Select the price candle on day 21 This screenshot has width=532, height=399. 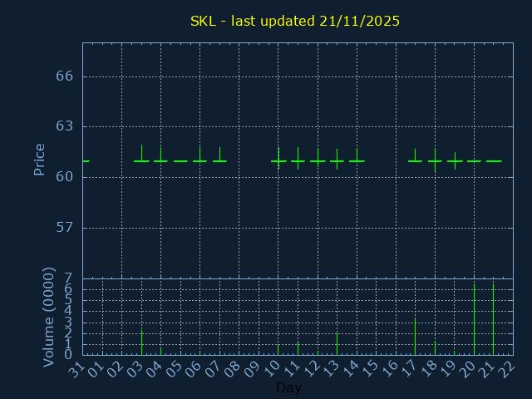[494, 161]
